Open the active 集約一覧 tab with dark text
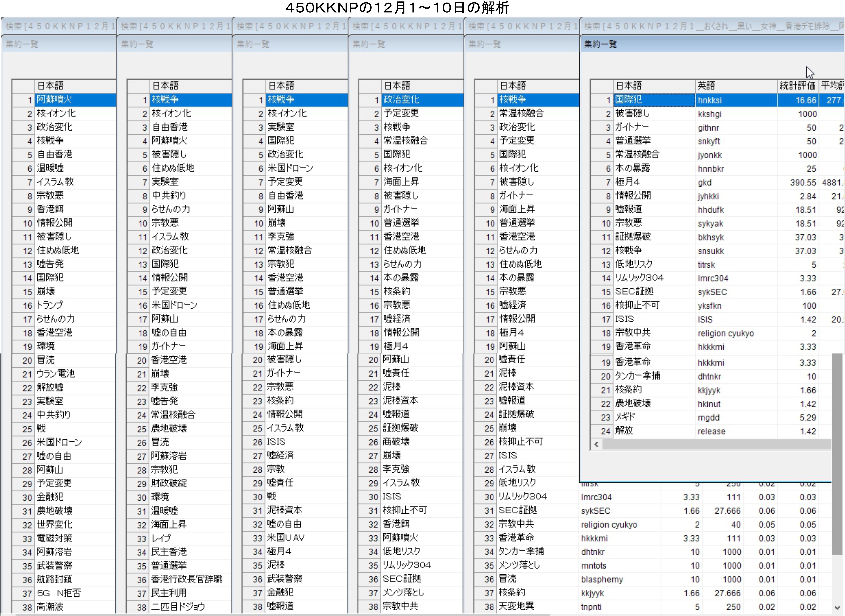 coord(600,44)
